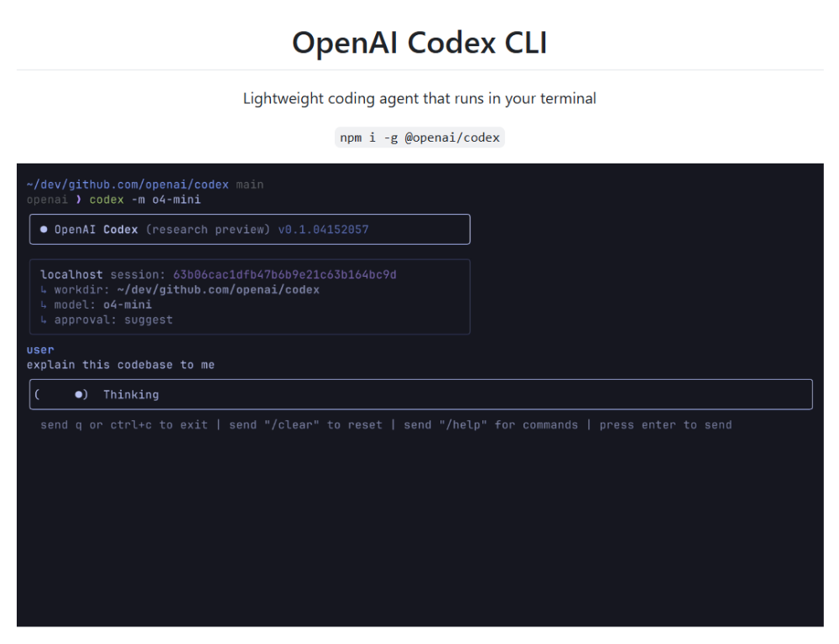Click the "explain this codebase to me" message
This screenshot has width=839, height=644.
pos(120,365)
